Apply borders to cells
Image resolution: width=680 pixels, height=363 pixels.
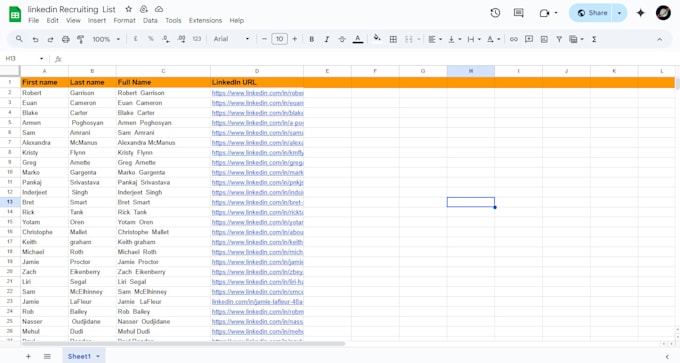click(x=393, y=39)
